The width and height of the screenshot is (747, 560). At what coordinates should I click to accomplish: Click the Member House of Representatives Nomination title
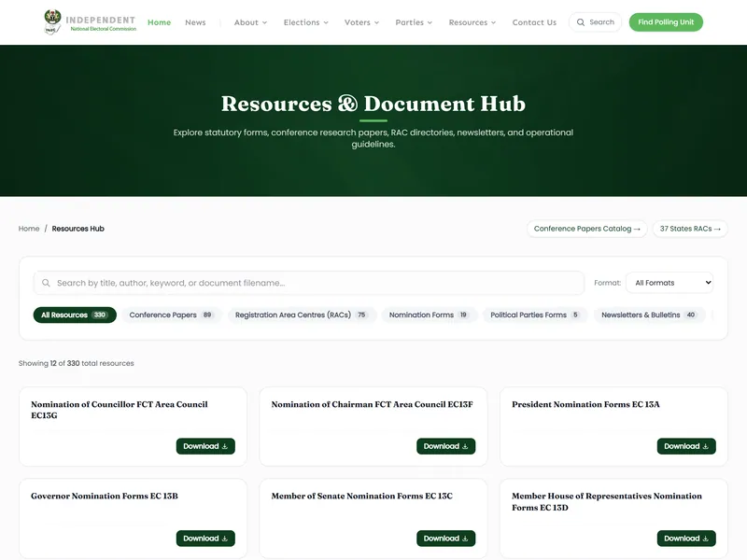606,501
